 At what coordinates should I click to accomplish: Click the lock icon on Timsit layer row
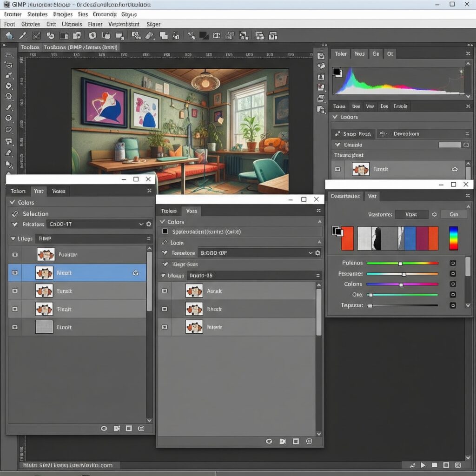point(455,169)
